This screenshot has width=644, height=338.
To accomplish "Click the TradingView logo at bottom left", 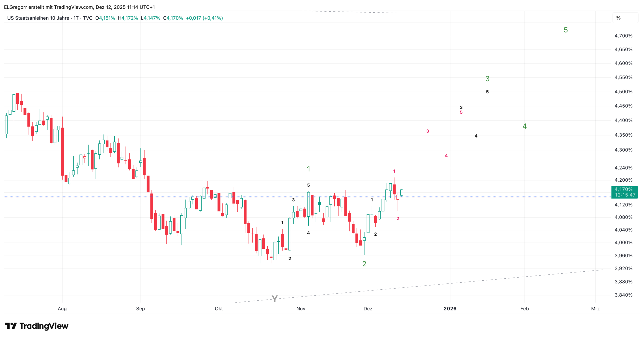I will click(37, 326).
